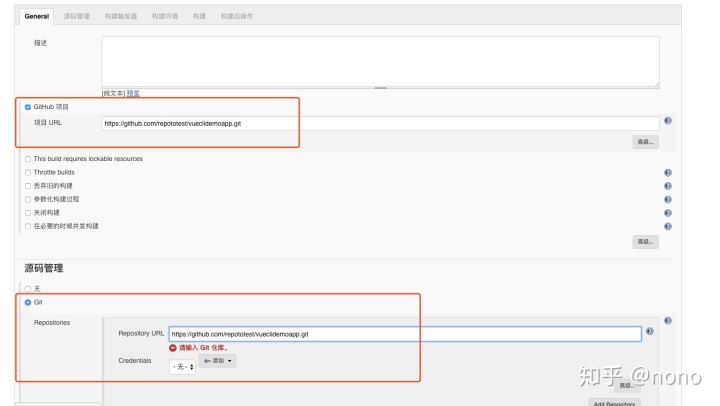Check 在必要的时候并发构建 option
The height and width of the screenshot is (406, 720).
[x=28, y=226]
